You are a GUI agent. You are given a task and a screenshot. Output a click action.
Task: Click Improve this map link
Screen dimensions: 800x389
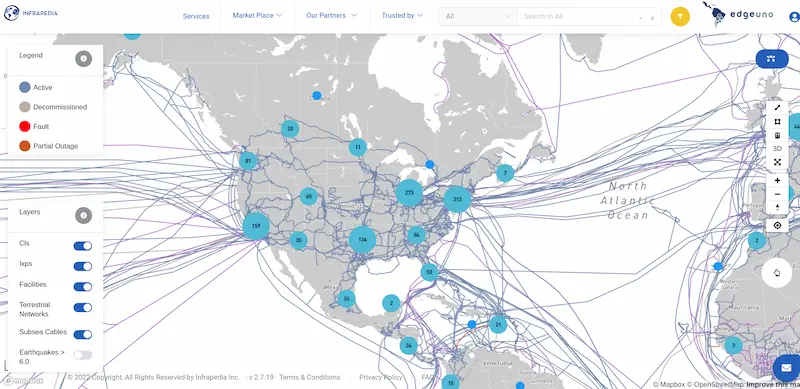(x=773, y=384)
